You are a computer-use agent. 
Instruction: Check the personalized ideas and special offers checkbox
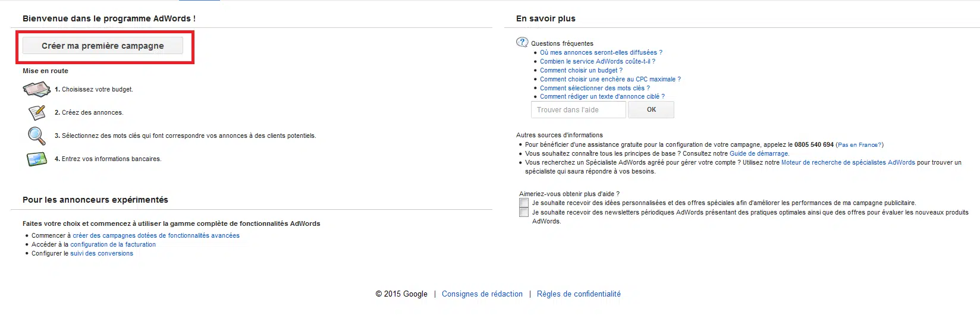[524, 203]
